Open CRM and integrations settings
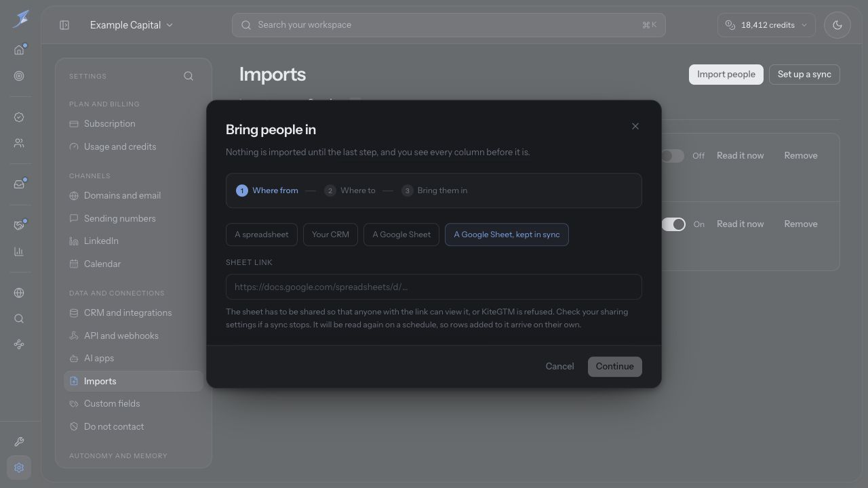The height and width of the screenshot is (488, 868). pyautogui.click(x=134, y=313)
